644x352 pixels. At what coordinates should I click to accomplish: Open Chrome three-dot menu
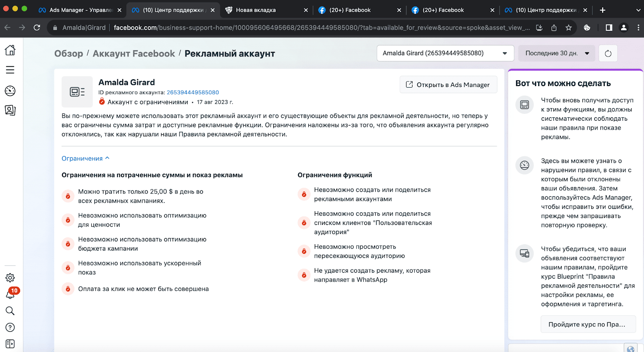point(638,27)
